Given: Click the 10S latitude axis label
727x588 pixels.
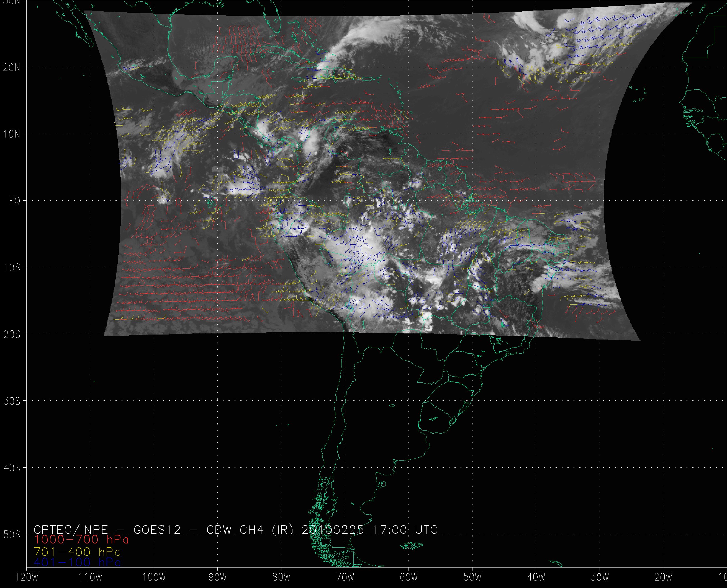Looking at the screenshot, I should click(x=12, y=268).
